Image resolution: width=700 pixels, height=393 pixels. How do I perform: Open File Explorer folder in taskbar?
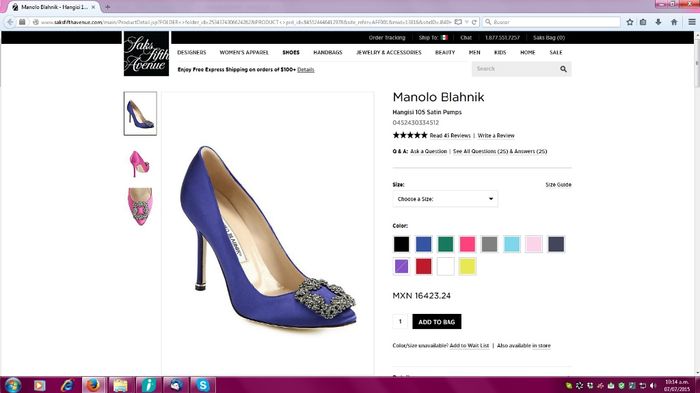pyautogui.click(x=121, y=385)
